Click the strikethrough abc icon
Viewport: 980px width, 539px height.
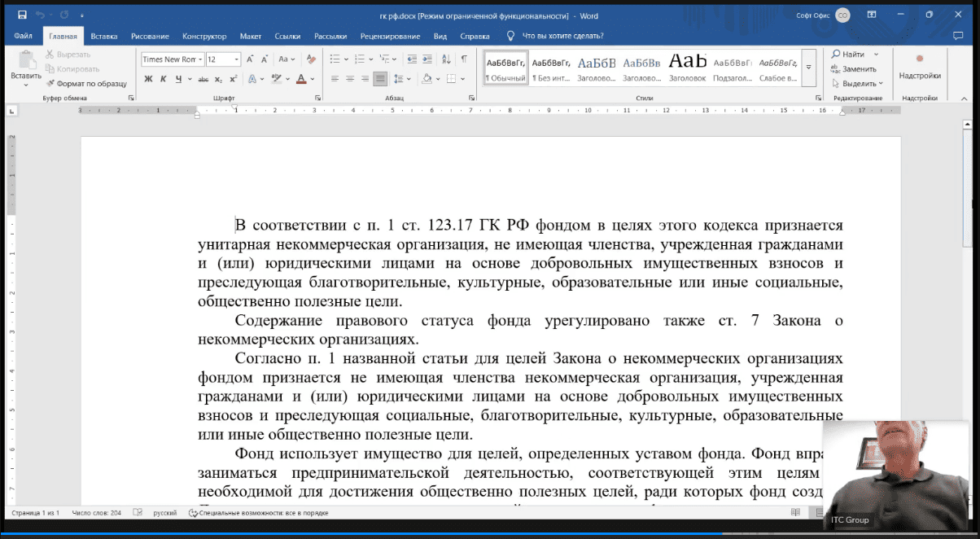[x=203, y=79]
